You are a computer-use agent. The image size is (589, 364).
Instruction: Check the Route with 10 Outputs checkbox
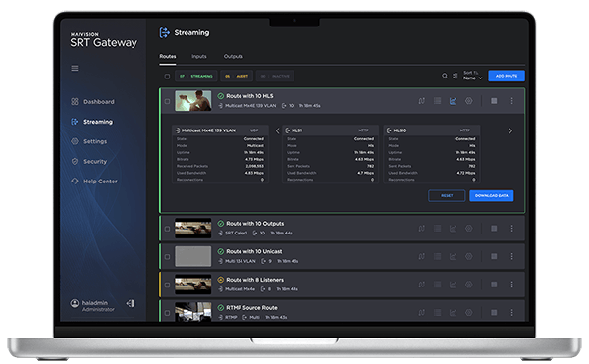tap(167, 229)
